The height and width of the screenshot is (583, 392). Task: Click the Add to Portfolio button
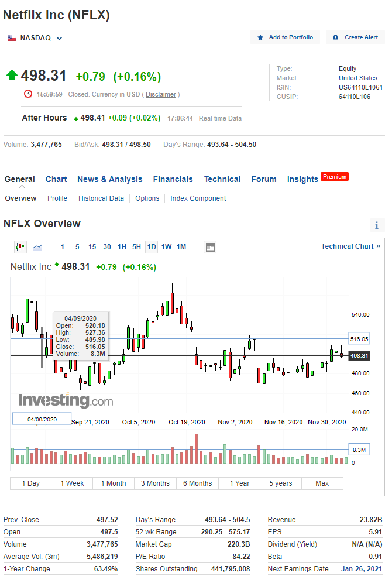(285, 37)
